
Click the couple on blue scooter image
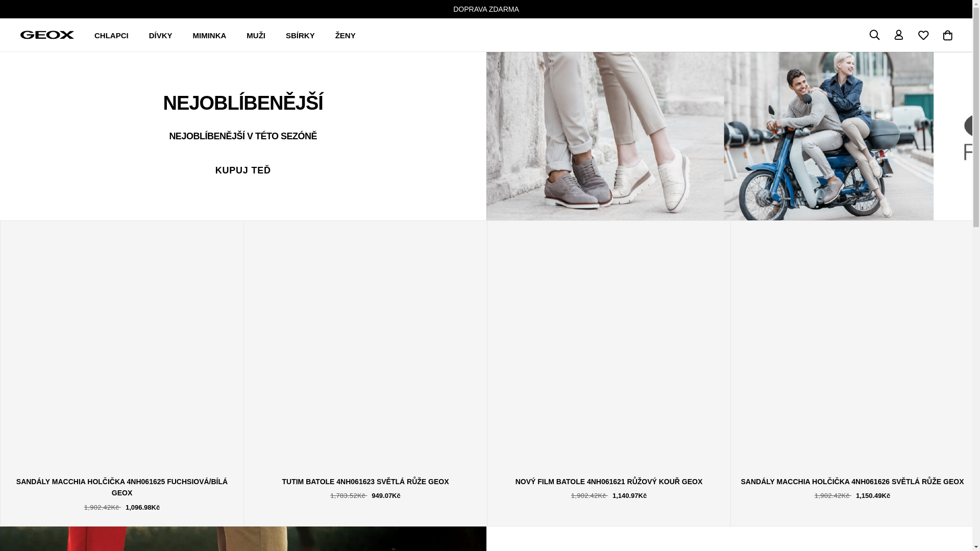click(828, 136)
